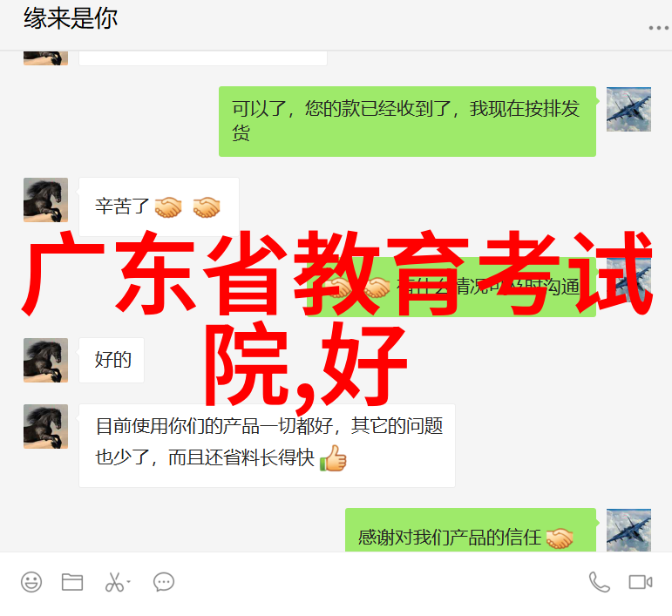
Task: Click horse avatar beside 辛苦了 message
Action: click(x=45, y=200)
